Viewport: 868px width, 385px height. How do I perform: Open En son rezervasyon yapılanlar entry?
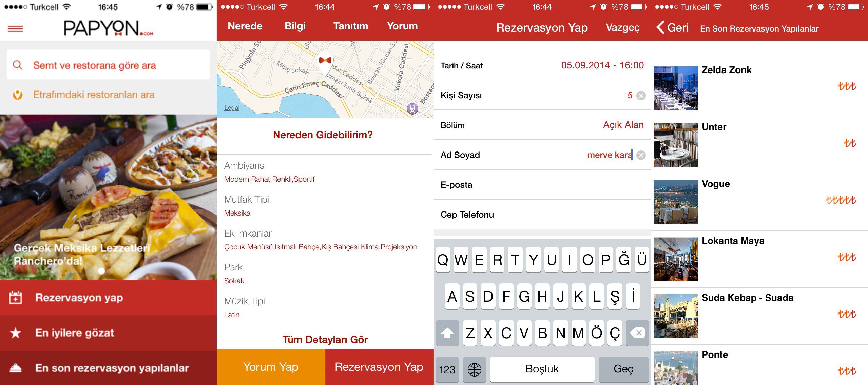(108, 368)
